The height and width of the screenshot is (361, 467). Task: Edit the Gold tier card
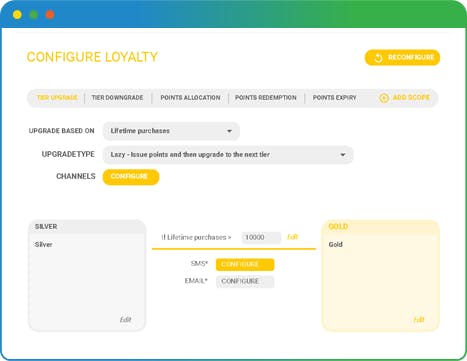(x=419, y=319)
